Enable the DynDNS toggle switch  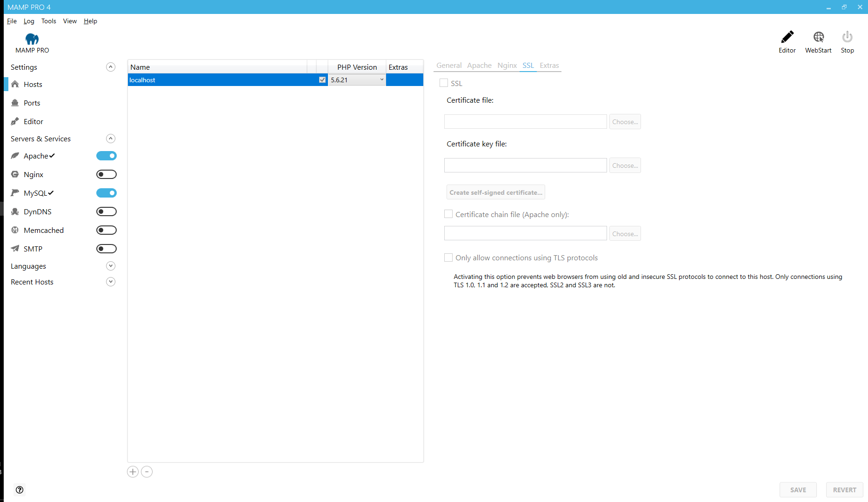(107, 211)
